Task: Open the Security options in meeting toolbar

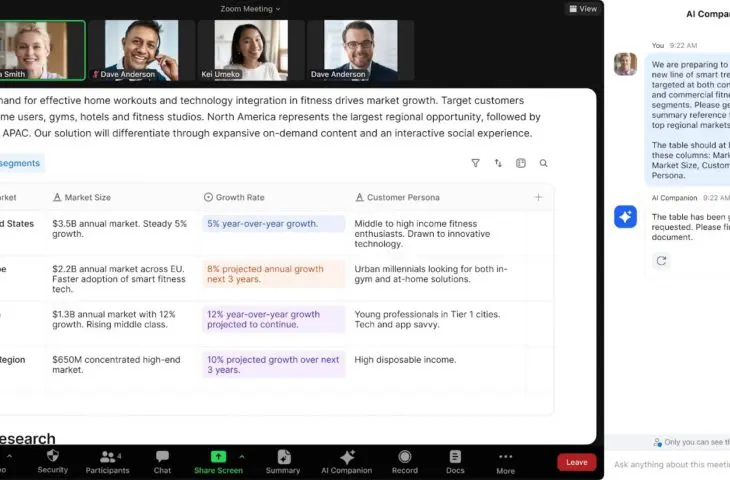Action: tap(52, 461)
